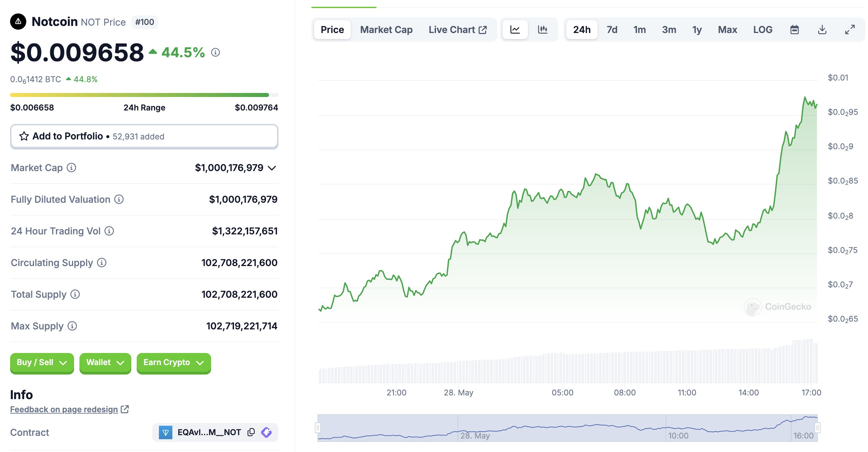The height and width of the screenshot is (452, 868).
Task: Select the Price tab
Action: (x=332, y=30)
